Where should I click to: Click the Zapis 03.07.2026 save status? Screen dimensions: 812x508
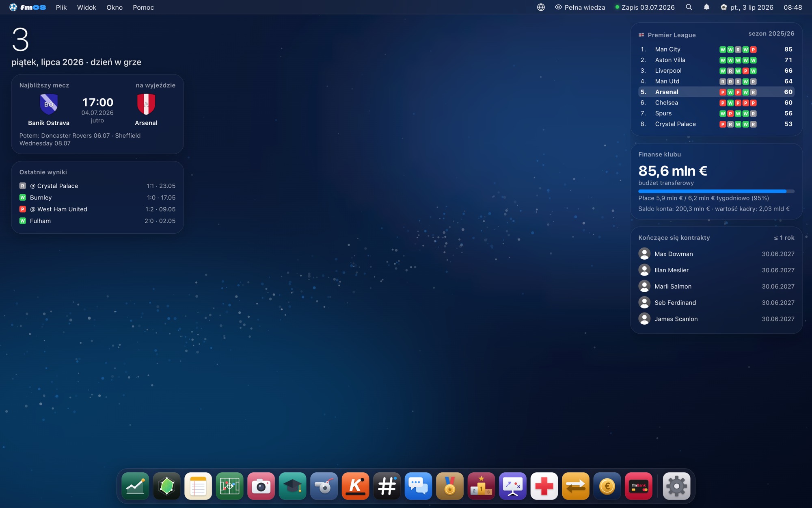point(645,7)
